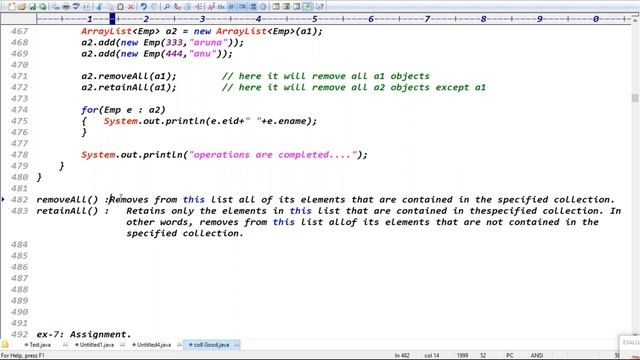Viewport: 640px width, 360px height.
Task: Click status bar 'PC' line format
Action: click(x=510, y=356)
